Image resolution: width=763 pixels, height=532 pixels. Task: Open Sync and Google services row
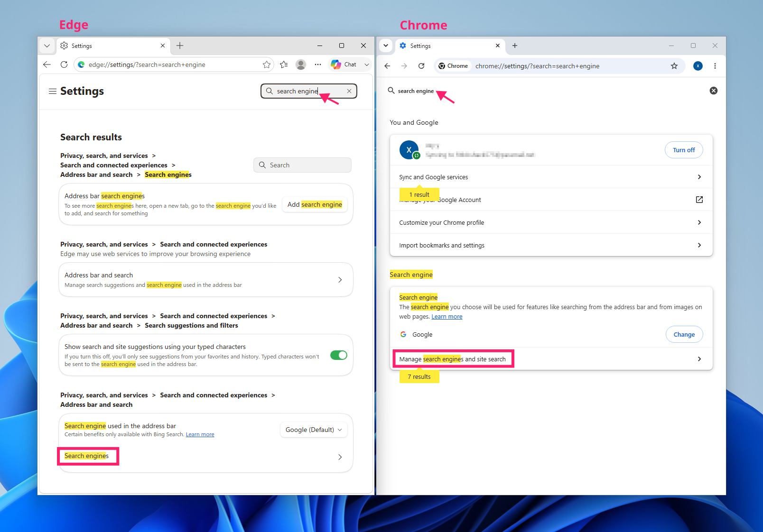pyautogui.click(x=551, y=177)
